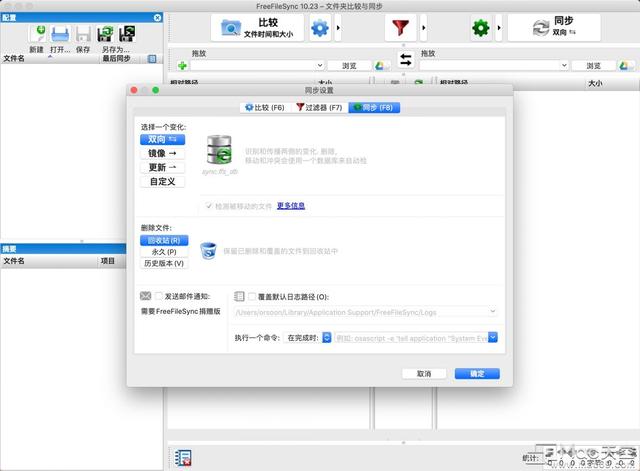The height and width of the screenshot is (471, 640).
Task: Open command history dropdown arrow
Action: coord(493,338)
